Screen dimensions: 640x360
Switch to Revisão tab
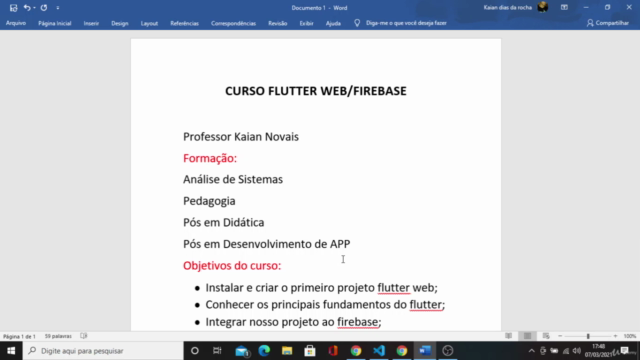point(278,23)
